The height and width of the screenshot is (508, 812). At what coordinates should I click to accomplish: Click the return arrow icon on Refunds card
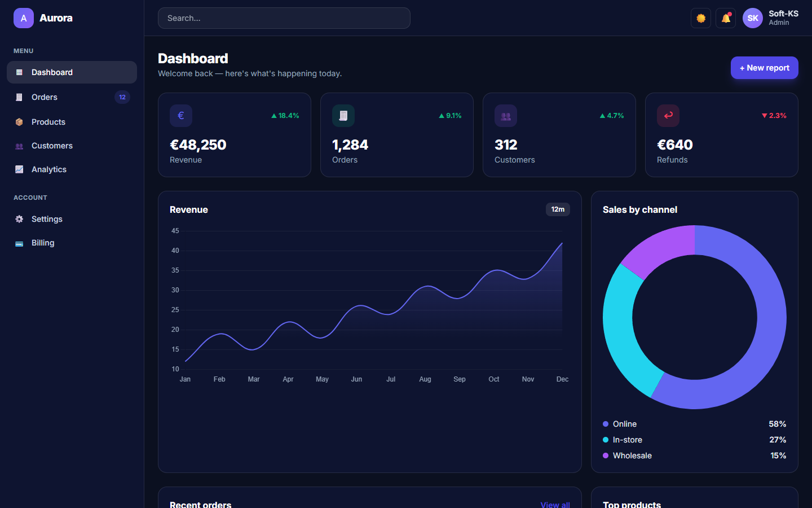pyautogui.click(x=668, y=116)
